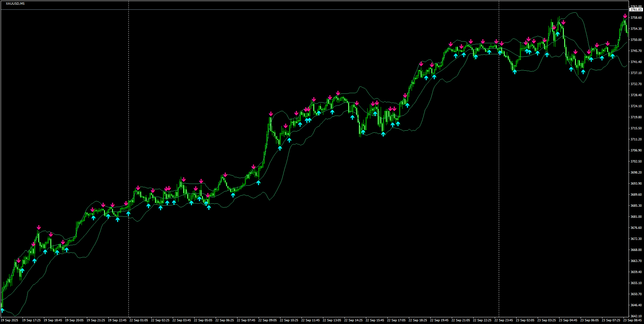Click the 23 Sep 08:45 time axis label
This screenshot has width=644, height=324.
click(x=633, y=320)
